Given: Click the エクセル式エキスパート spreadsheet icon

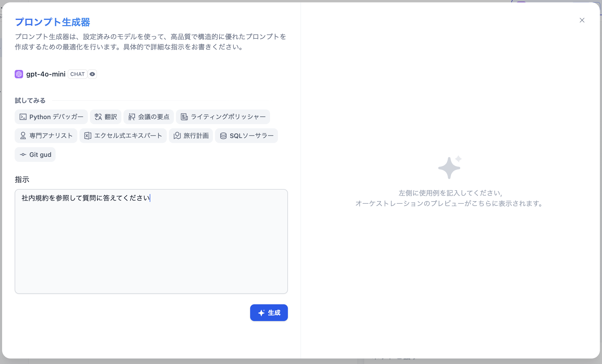Looking at the screenshot, I should pyautogui.click(x=88, y=136).
